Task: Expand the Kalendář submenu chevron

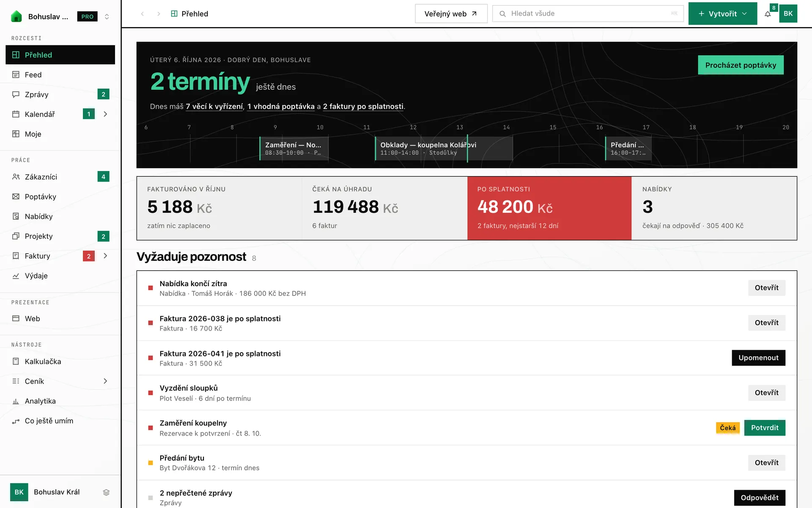Action: pos(105,114)
